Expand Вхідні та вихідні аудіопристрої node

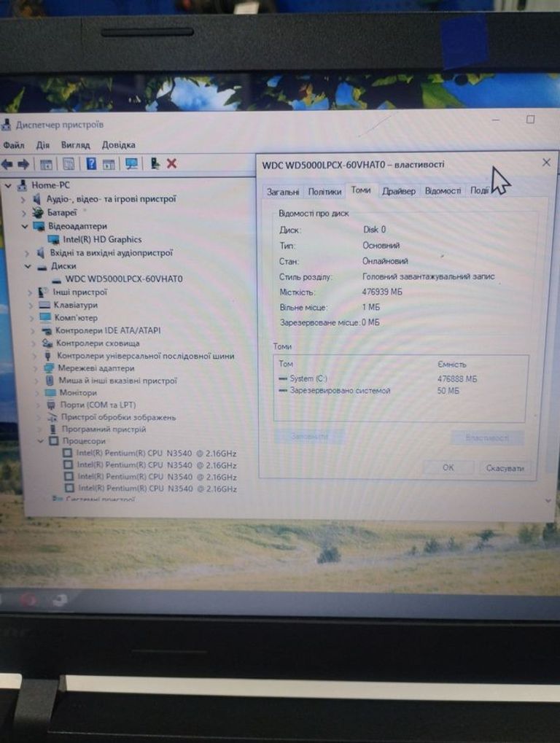pos(27,253)
